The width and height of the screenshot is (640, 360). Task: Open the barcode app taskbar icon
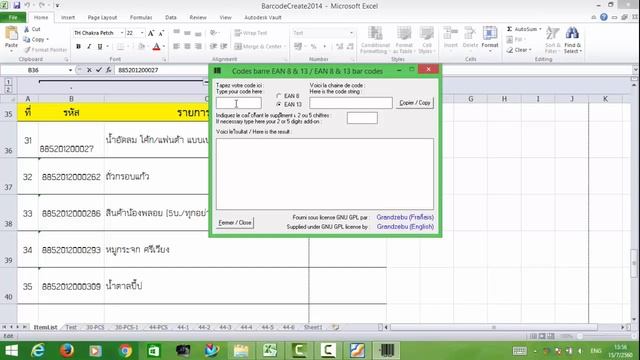tap(387, 351)
